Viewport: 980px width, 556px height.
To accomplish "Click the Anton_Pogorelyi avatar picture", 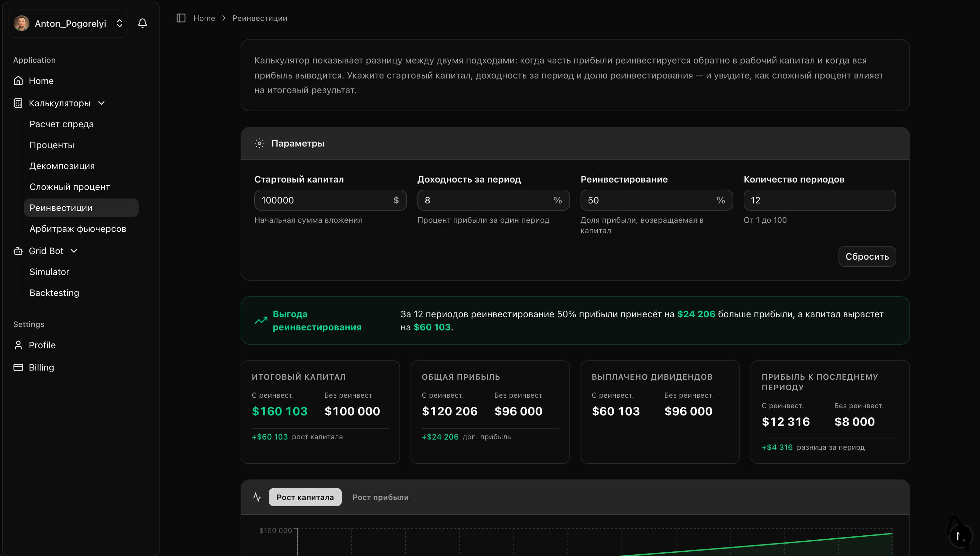I will 22,23.
